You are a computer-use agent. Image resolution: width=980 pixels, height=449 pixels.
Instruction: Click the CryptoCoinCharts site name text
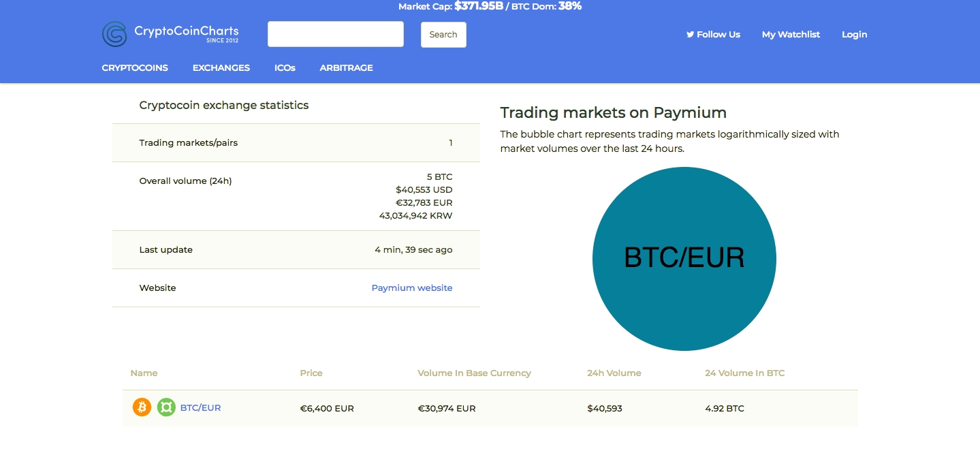pos(187,31)
